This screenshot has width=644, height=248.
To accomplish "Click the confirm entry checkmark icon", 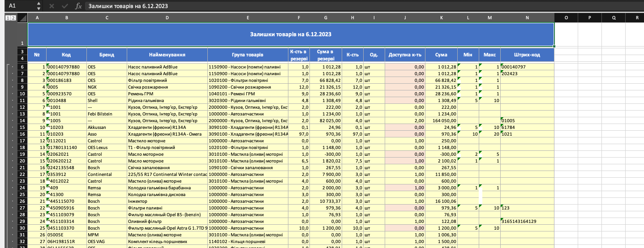I will point(64,6).
